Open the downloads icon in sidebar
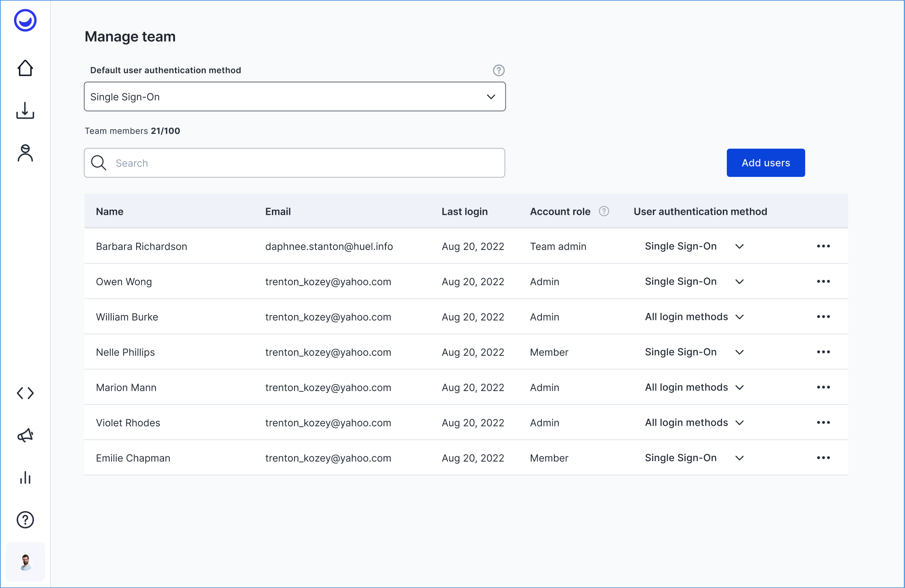 [x=25, y=110]
